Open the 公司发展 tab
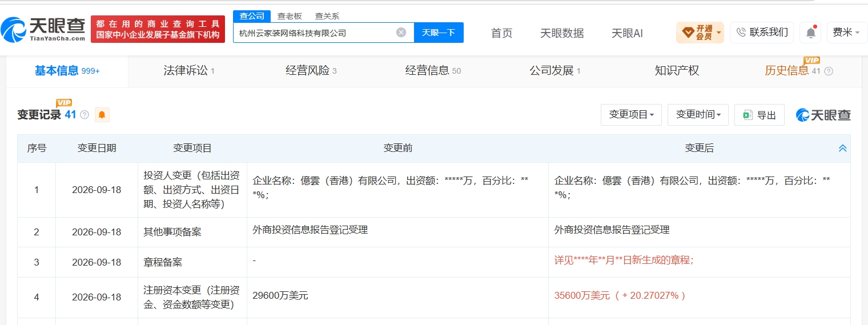This screenshot has width=868, height=325. point(555,71)
